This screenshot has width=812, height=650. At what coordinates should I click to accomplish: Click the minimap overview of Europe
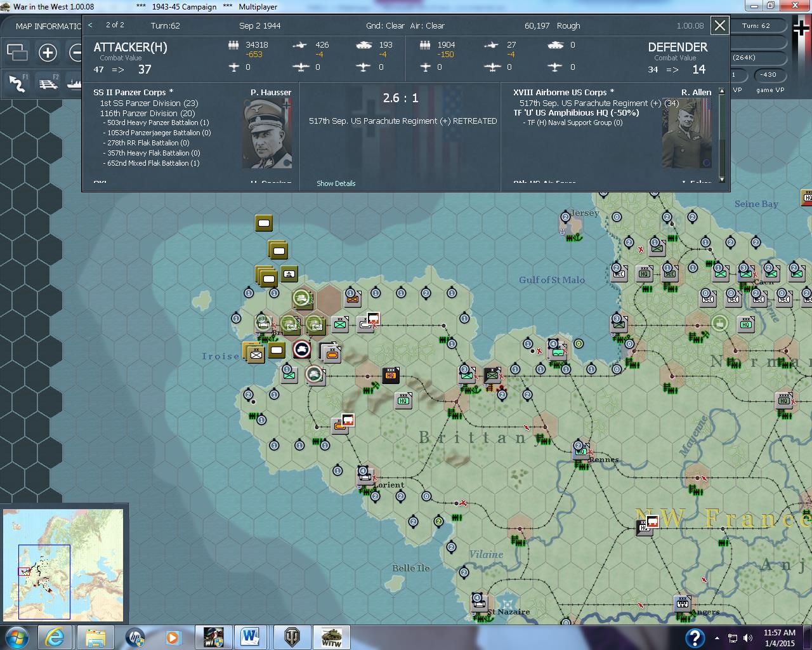(63, 564)
